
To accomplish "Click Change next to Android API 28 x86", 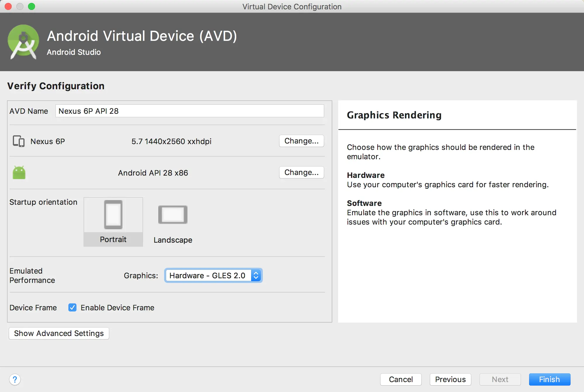I will 301,172.
